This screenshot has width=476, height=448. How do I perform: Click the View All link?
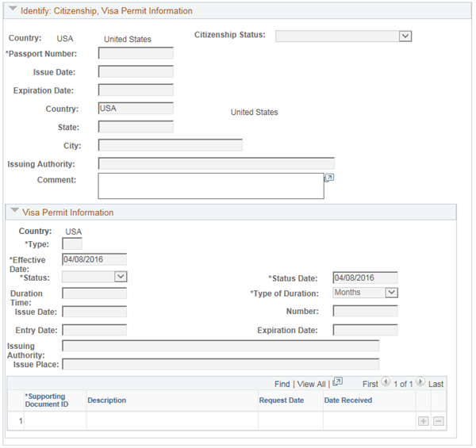[311, 384]
